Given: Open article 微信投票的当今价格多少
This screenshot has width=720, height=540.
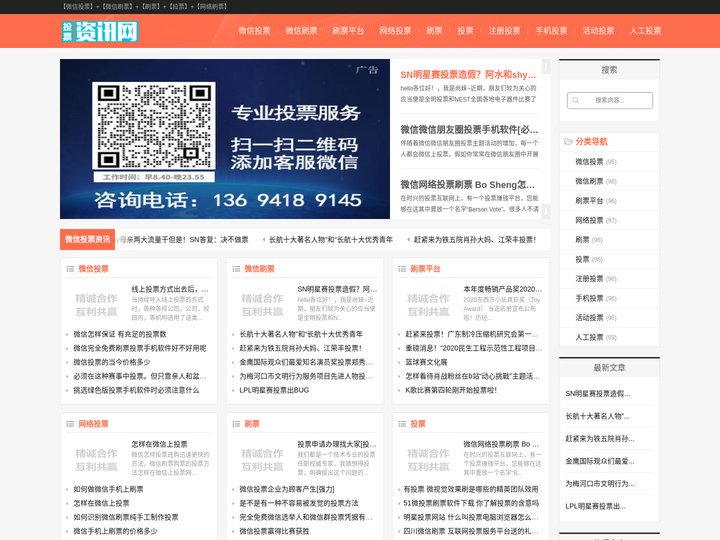Looking at the screenshot, I should (112, 362).
